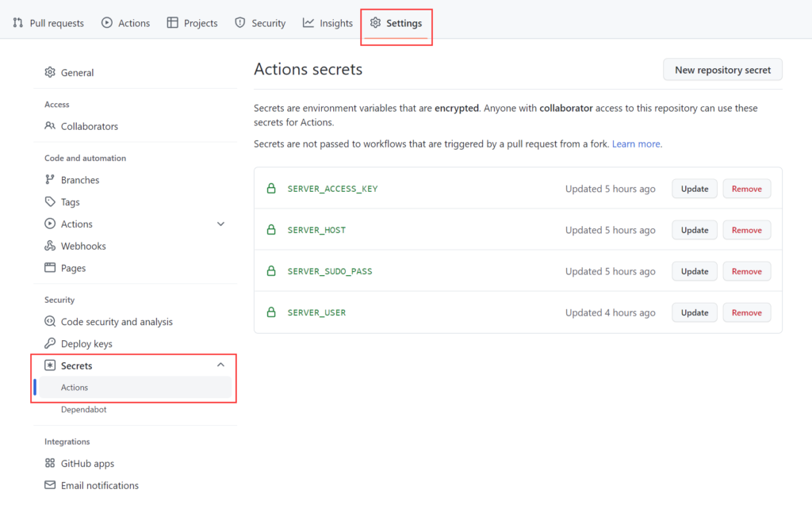Click "Updated 4 hours ago" text
The height and width of the screenshot is (505, 812).
pyautogui.click(x=610, y=312)
